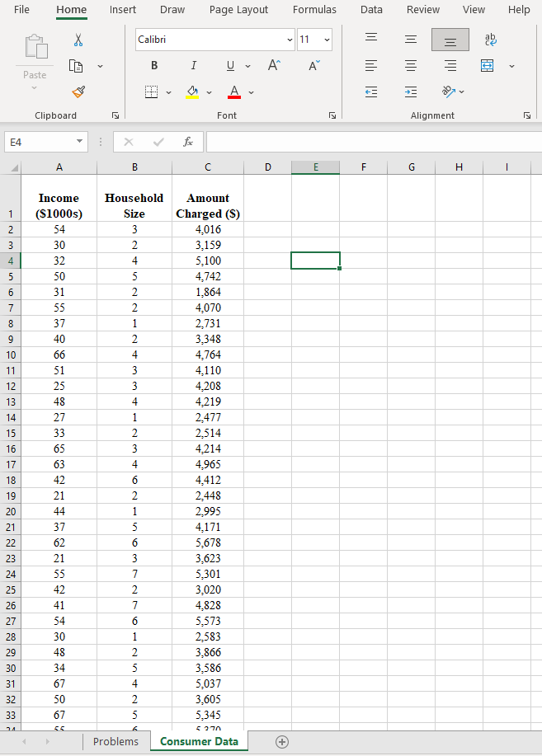Decrease indent icon
Image resolution: width=542 pixels, height=756 pixels.
click(371, 92)
